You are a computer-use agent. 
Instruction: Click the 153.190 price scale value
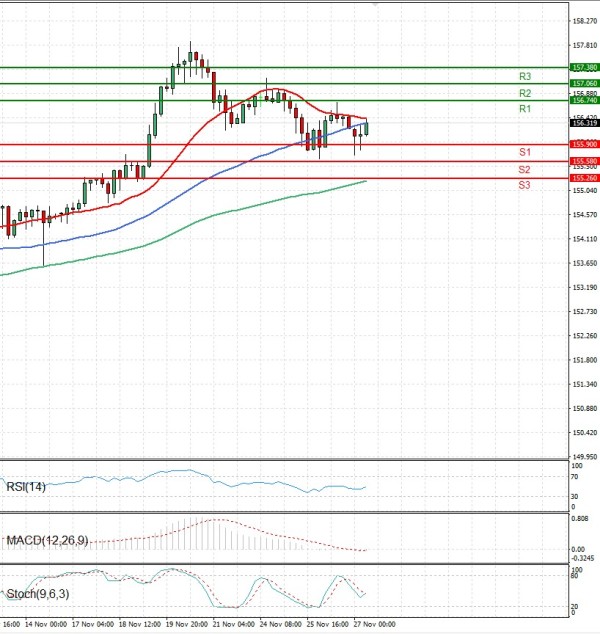(x=583, y=287)
